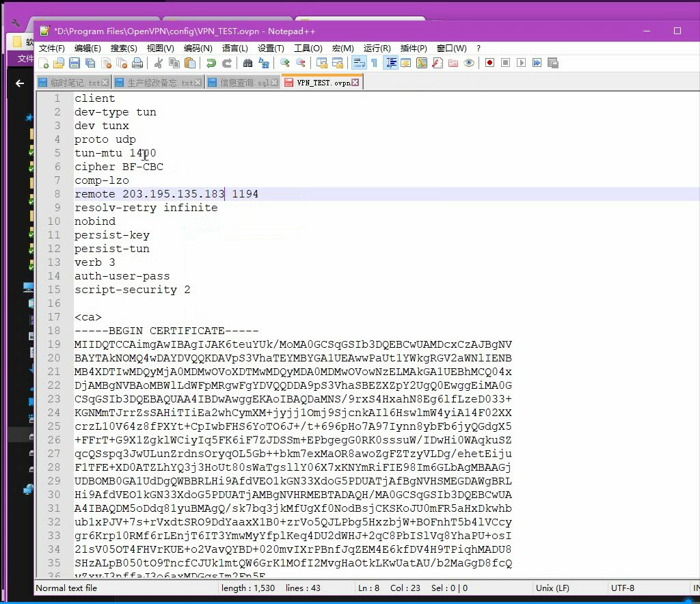Click the New file toolbar icon
700x604 pixels.
44,63
